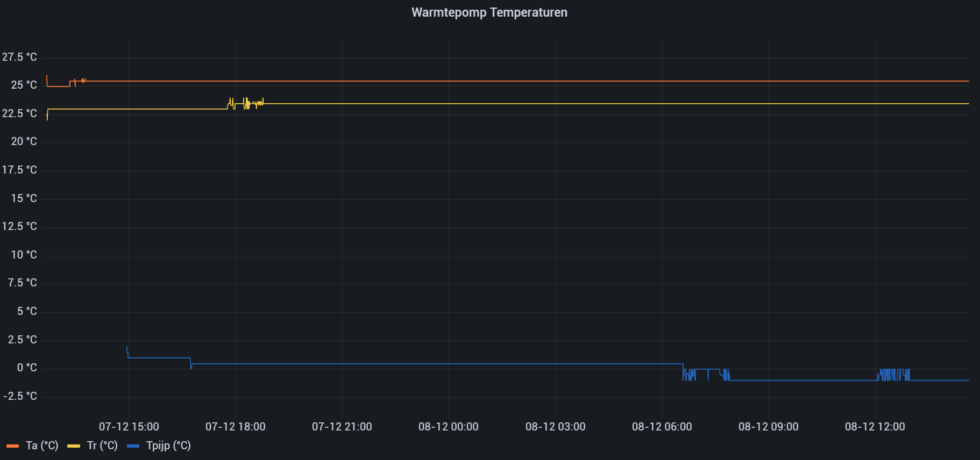Click the 15 °C y-axis label
Image resolution: width=980 pixels, height=460 pixels.
24,198
